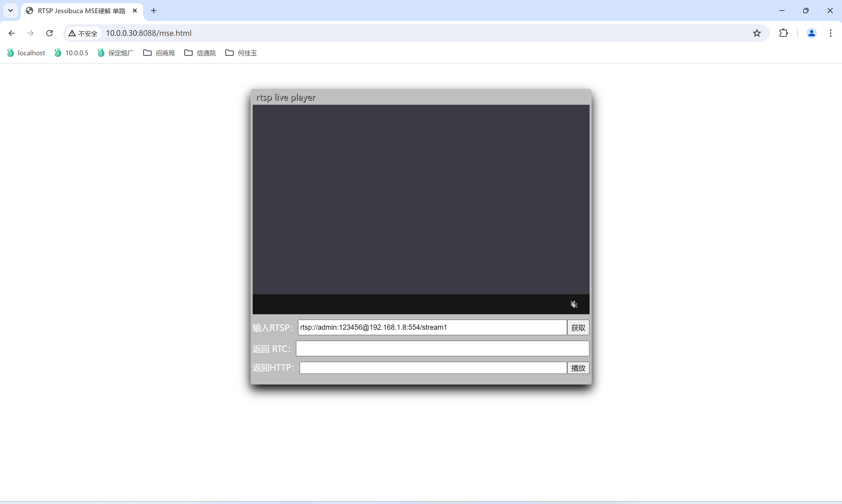The height and width of the screenshot is (504, 842).
Task: Open the localhost bookmark
Action: (x=26, y=53)
